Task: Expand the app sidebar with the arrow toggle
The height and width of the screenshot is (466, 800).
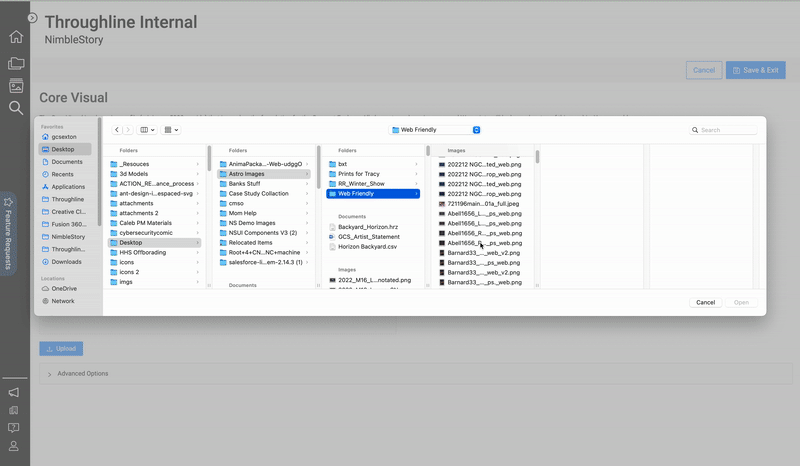Action: pos(32,18)
